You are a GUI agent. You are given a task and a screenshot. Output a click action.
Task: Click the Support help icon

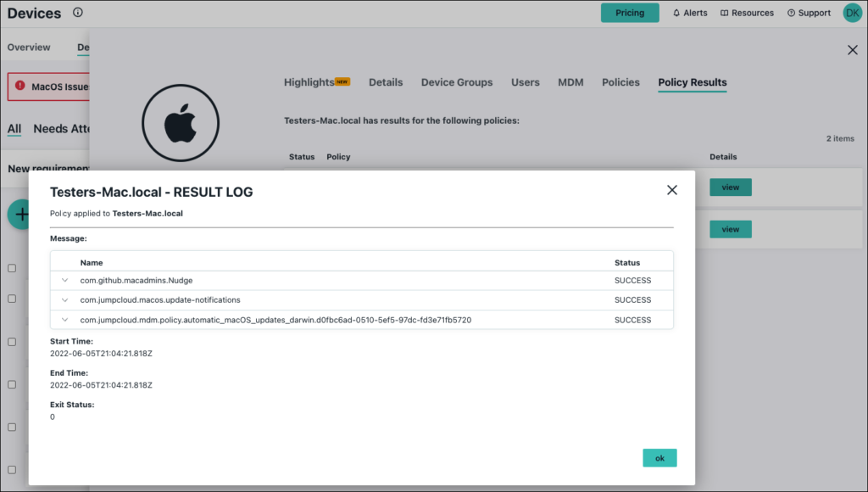791,14
